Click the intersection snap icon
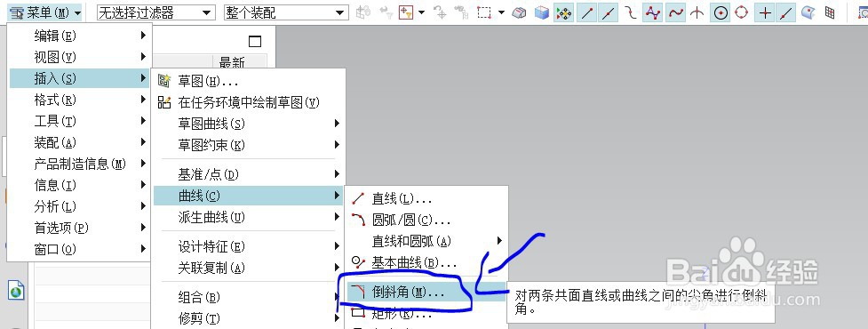 pyautogui.click(x=697, y=12)
